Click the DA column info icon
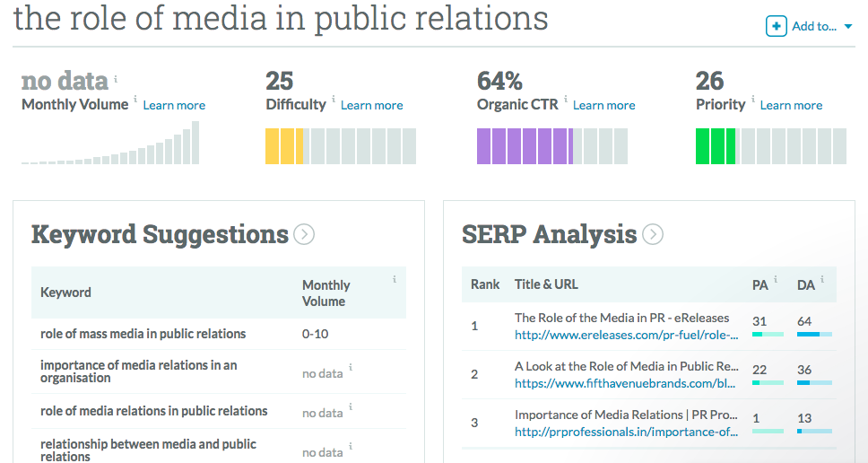The image size is (868, 463). (822, 280)
